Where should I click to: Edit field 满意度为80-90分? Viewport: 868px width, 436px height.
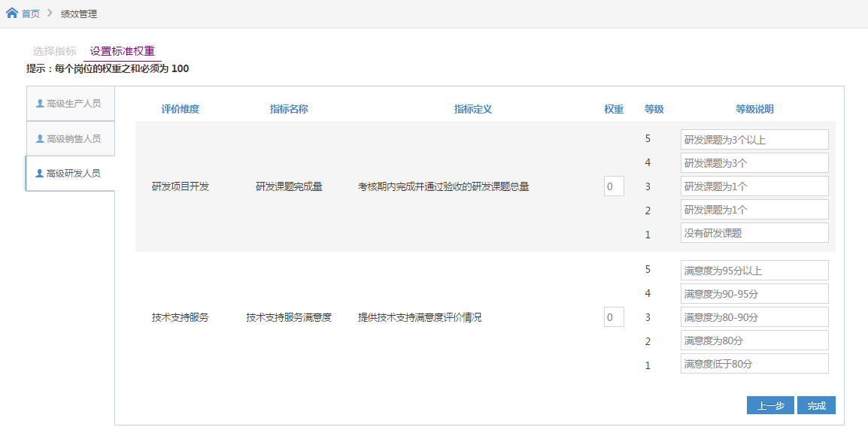[x=754, y=316]
